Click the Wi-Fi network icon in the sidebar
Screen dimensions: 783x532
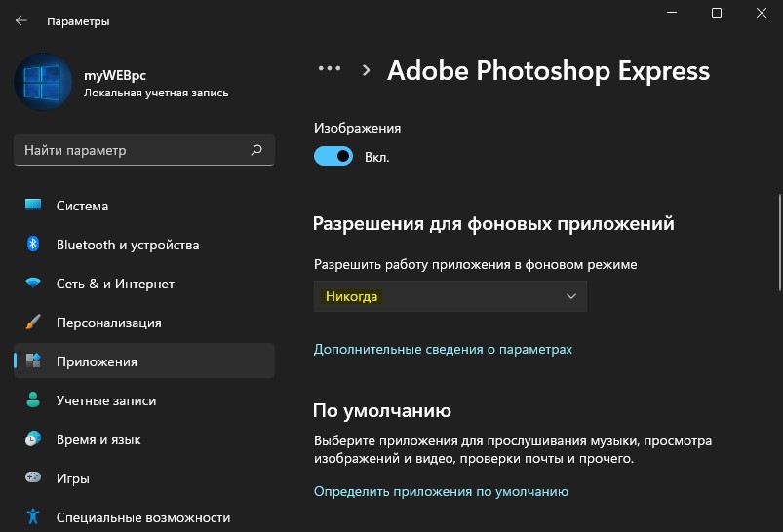click(33, 283)
